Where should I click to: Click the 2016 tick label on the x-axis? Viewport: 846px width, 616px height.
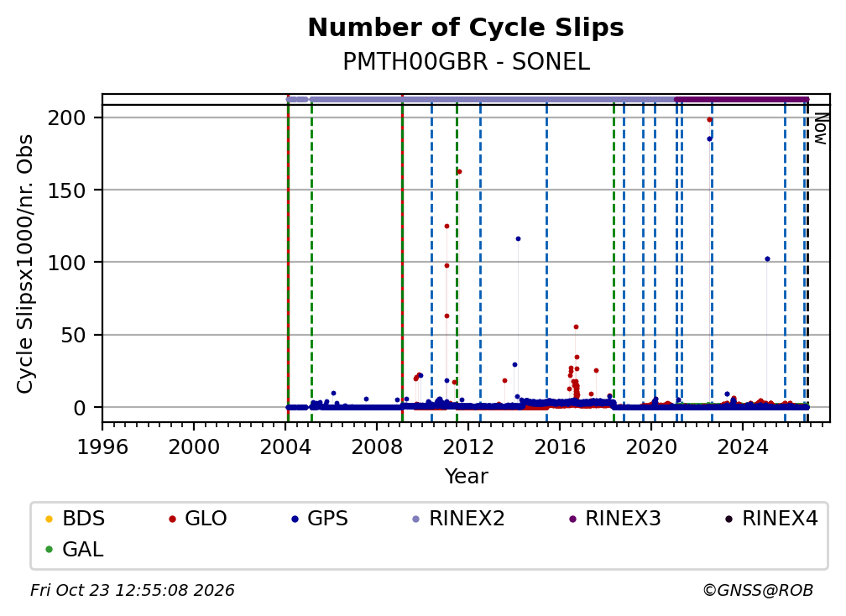coord(560,447)
